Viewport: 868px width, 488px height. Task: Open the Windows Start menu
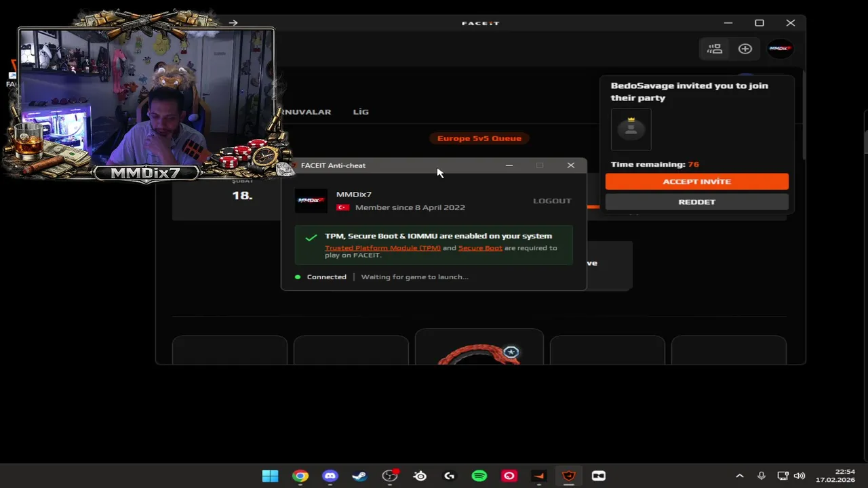pos(270,476)
